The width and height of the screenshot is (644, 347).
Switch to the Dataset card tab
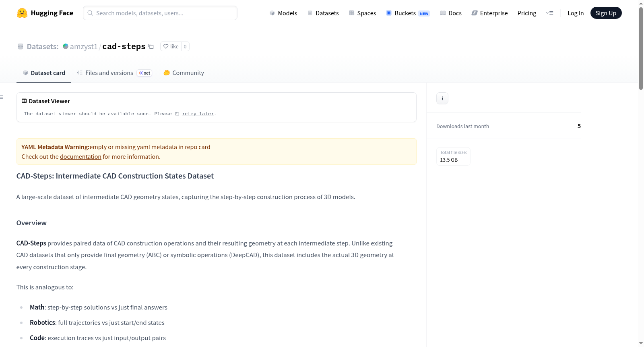pyautogui.click(x=44, y=73)
